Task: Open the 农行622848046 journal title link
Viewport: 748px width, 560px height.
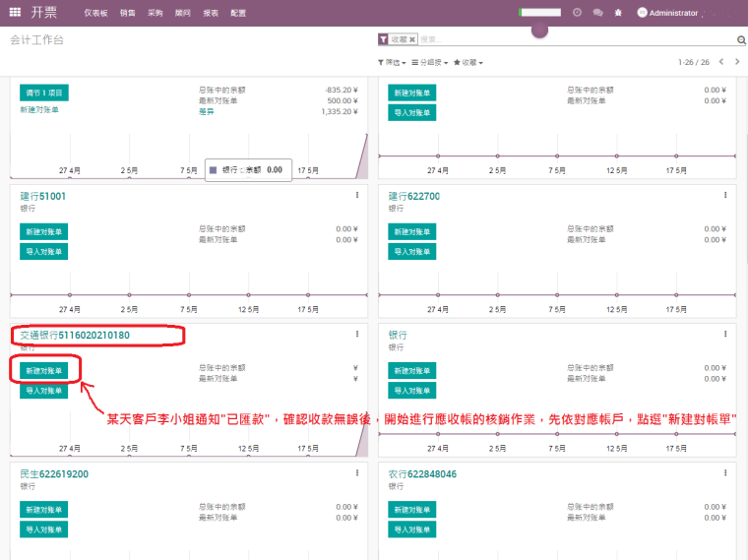Action: pyautogui.click(x=422, y=473)
